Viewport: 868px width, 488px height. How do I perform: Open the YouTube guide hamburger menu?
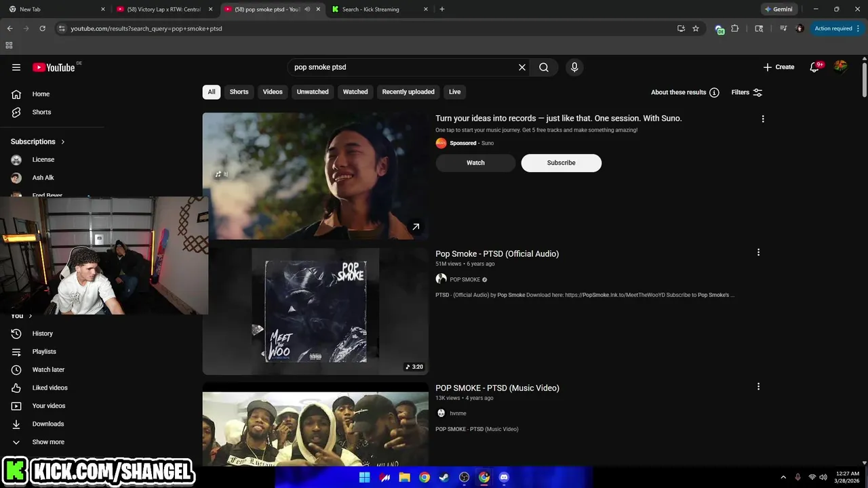click(16, 67)
